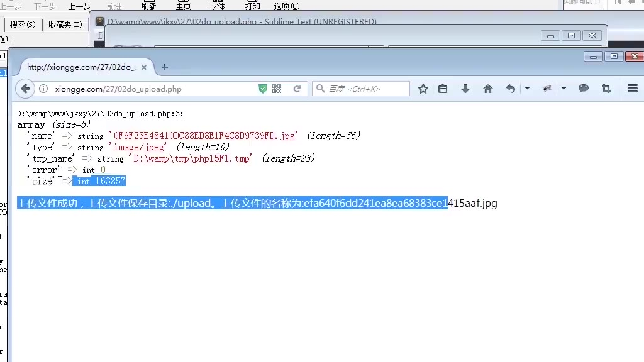Close the xiongge.com tab

[x=144, y=67]
